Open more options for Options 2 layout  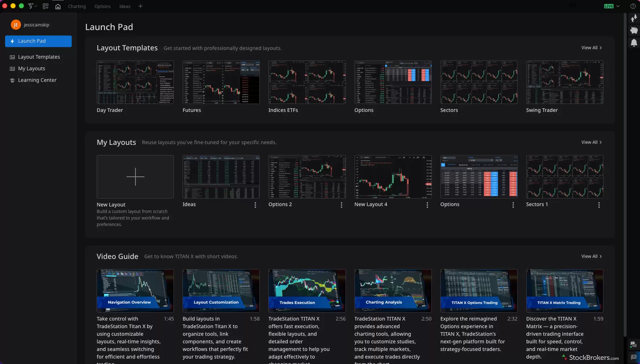[342, 205]
